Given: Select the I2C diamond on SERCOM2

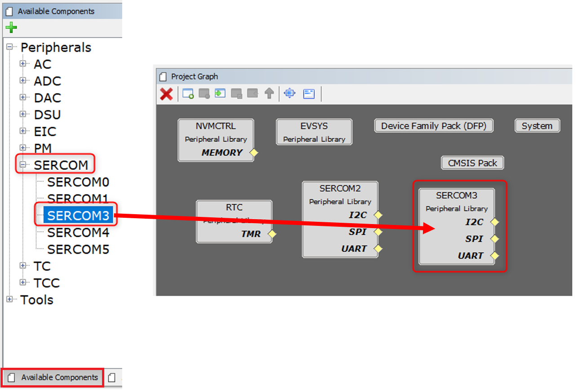Looking at the screenshot, I should [378, 215].
